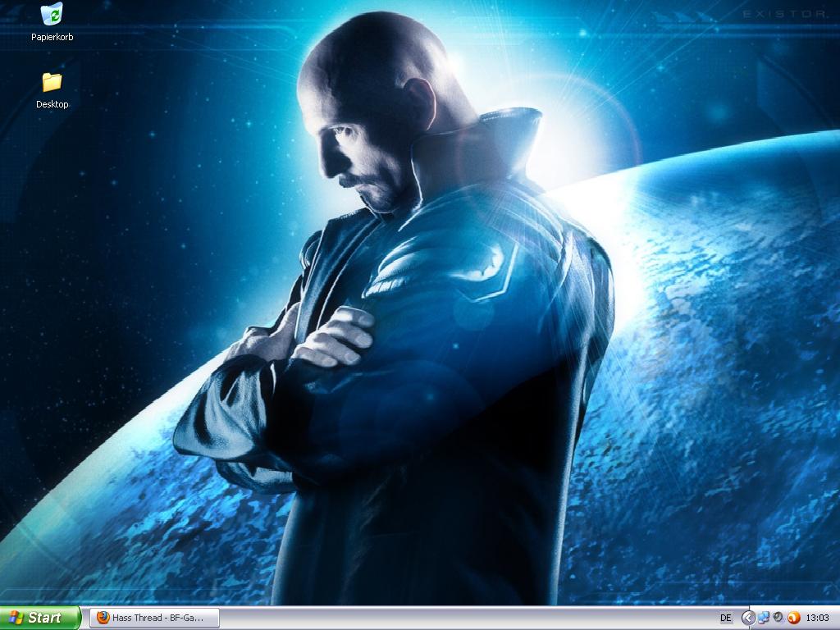Switch to the Hass Thread Firefox taskbar button
840x630 pixels.
154,618
